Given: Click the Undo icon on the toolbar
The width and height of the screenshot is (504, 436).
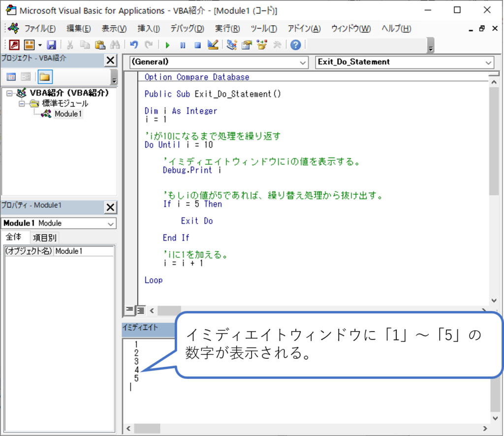Looking at the screenshot, I should click(134, 45).
